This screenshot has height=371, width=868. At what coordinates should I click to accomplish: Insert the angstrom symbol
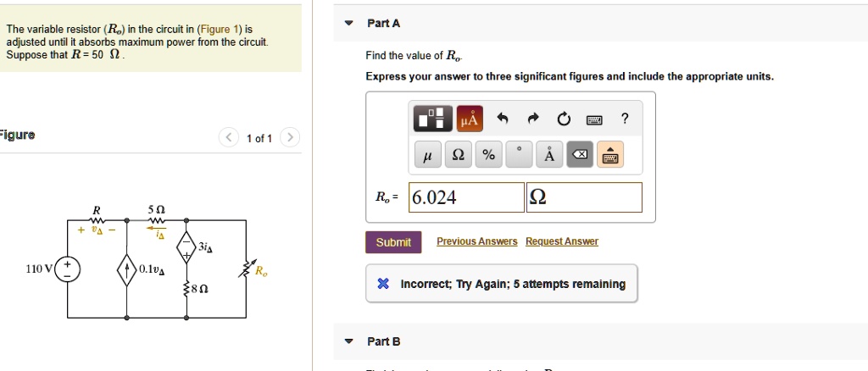click(549, 156)
